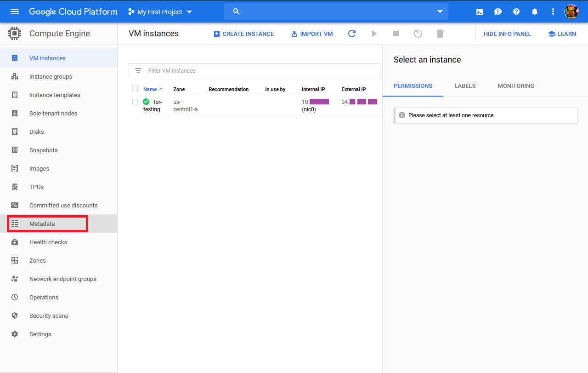The width and height of the screenshot is (588, 373).
Task: Open the Operations sidebar label
Action: 44,297
